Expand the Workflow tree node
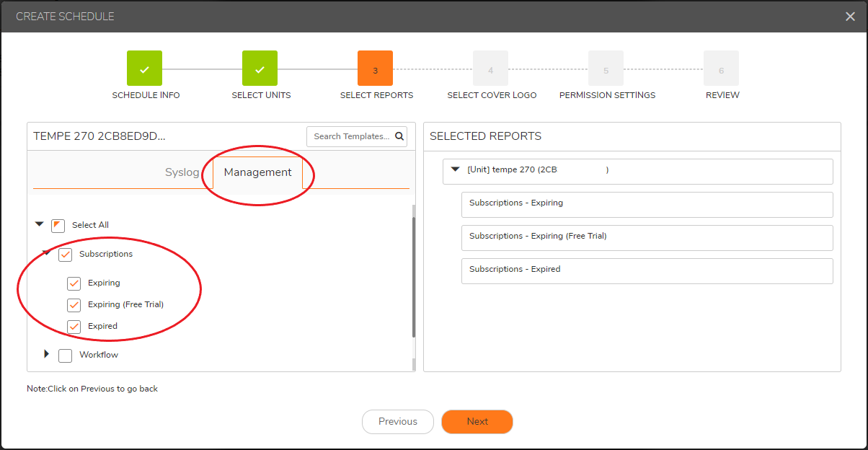 coord(47,354)
